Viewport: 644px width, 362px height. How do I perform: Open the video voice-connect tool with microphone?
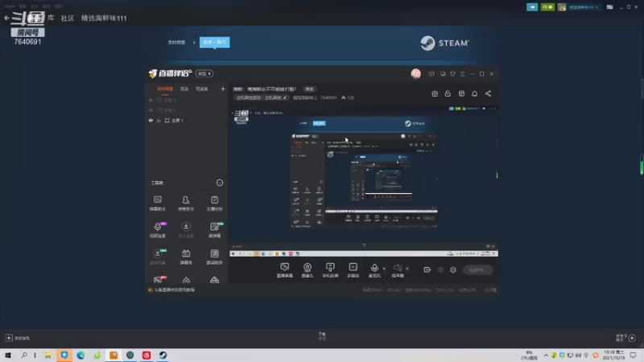[x=158, y=229]
